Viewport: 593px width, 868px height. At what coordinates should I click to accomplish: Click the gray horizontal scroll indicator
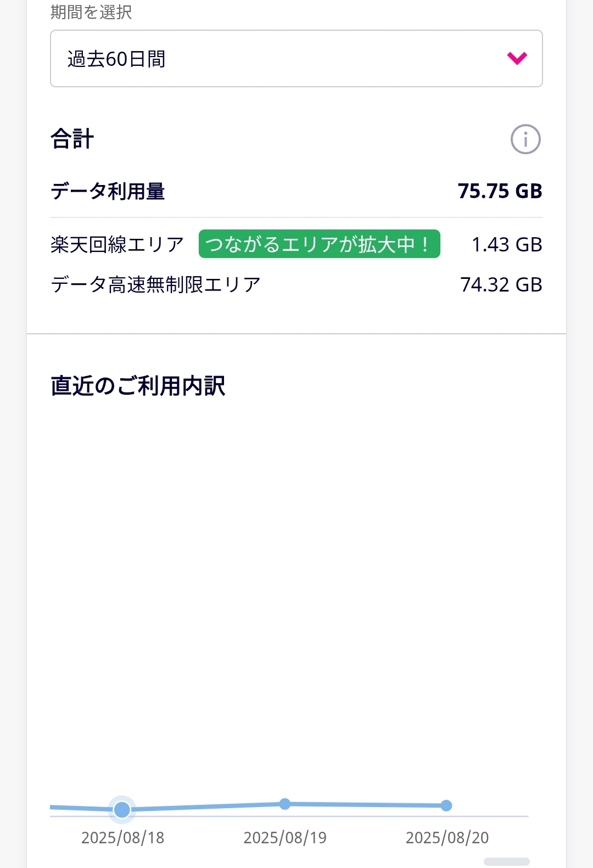[506, 862]
